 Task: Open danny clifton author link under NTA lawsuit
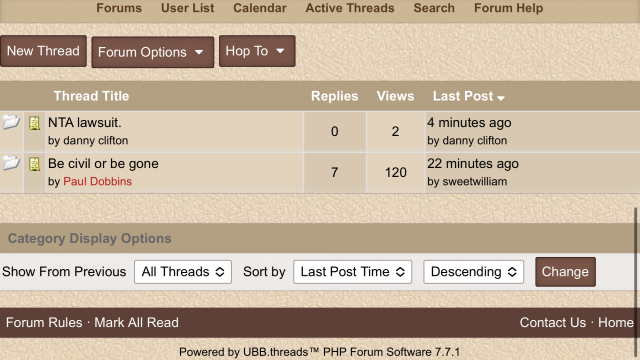(96, 140)
